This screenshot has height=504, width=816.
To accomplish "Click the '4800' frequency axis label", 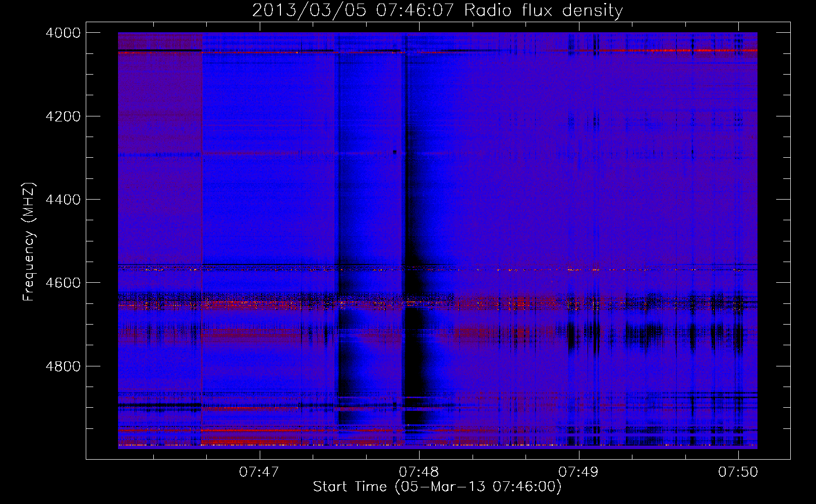I will tap(63, 366).
